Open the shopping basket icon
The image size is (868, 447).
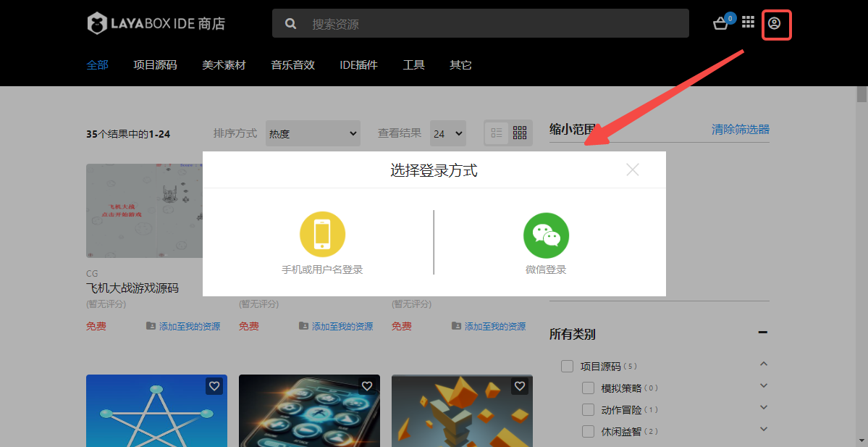(x=721, y=23)
